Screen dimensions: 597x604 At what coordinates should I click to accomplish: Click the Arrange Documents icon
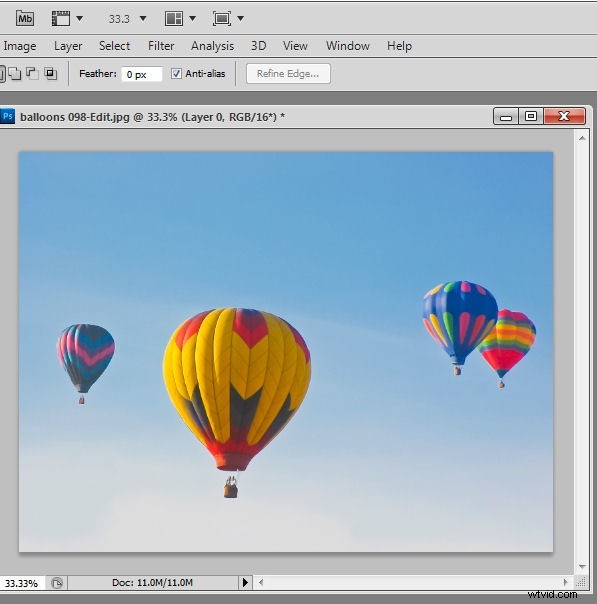[174, 18]
